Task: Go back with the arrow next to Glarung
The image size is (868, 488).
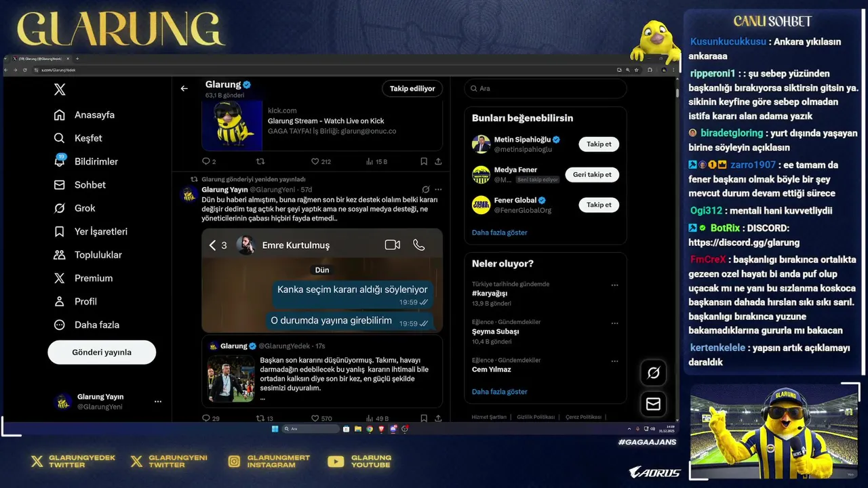Action: (x=184, y=88)
